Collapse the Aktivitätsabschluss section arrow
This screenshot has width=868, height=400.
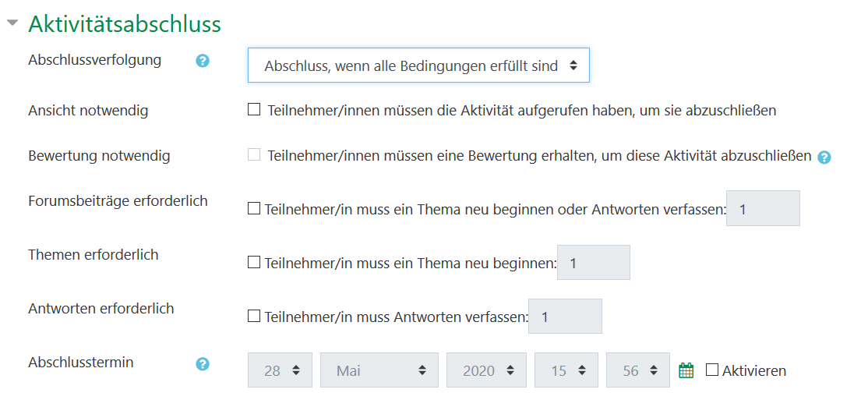pos(12,23)
